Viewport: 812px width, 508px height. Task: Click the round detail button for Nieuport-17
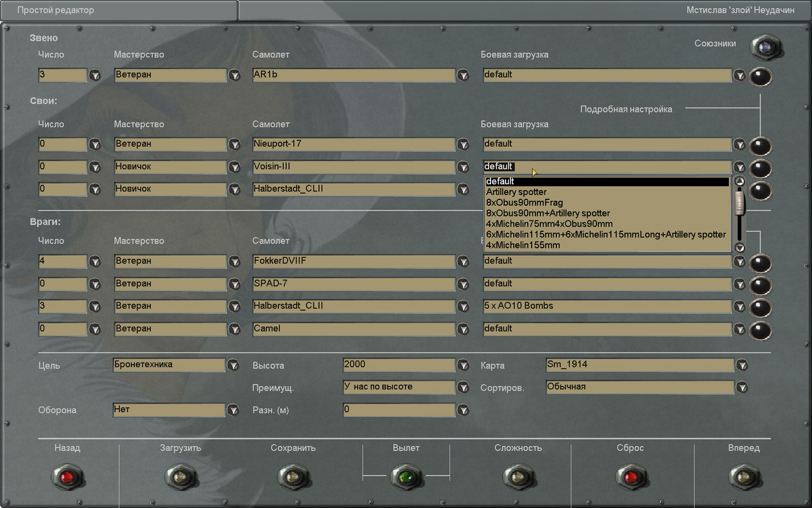[761, 146]
